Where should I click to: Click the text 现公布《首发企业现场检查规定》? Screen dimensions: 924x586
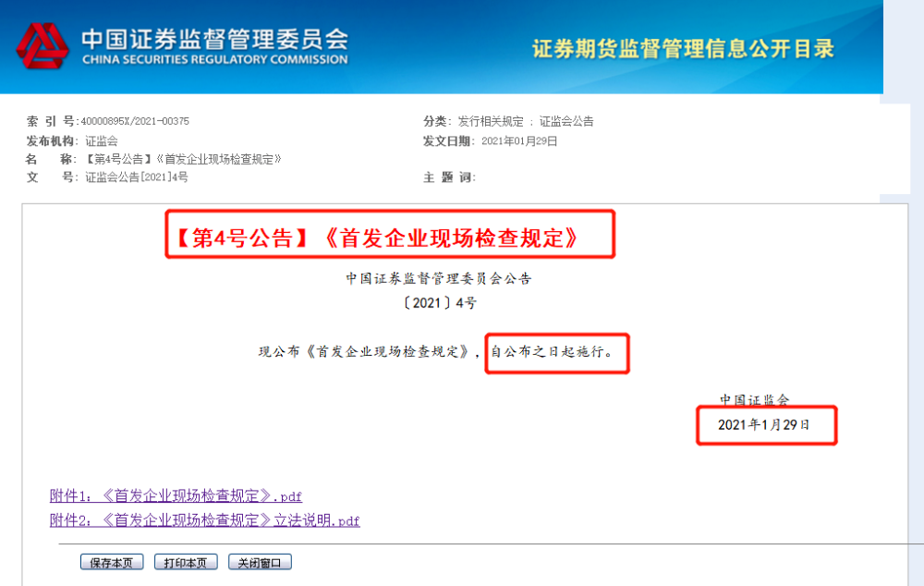(364, 352)
